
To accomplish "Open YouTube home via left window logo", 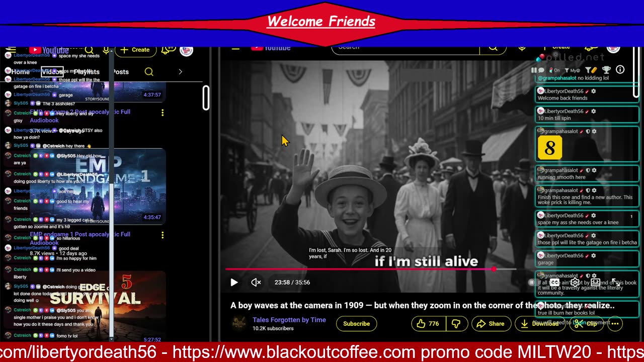I will [x=49, y=50].
